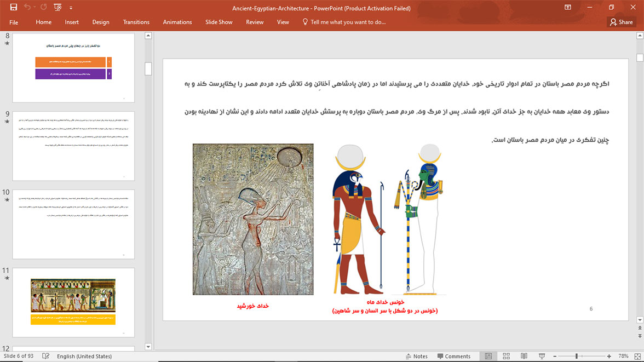Click the animation star icon beside slide 10

(x=7, y=200)
